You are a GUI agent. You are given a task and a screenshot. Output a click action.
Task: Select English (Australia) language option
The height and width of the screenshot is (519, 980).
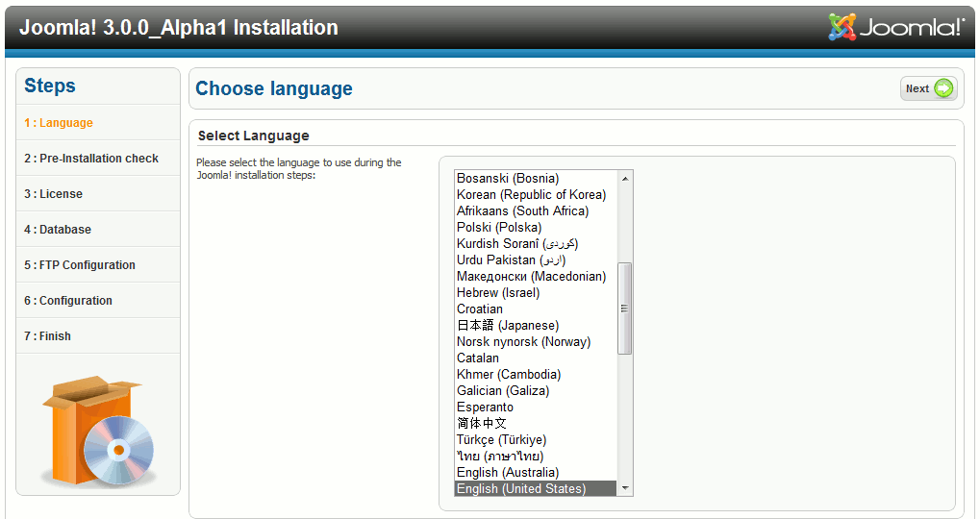(x=508, y=473)
